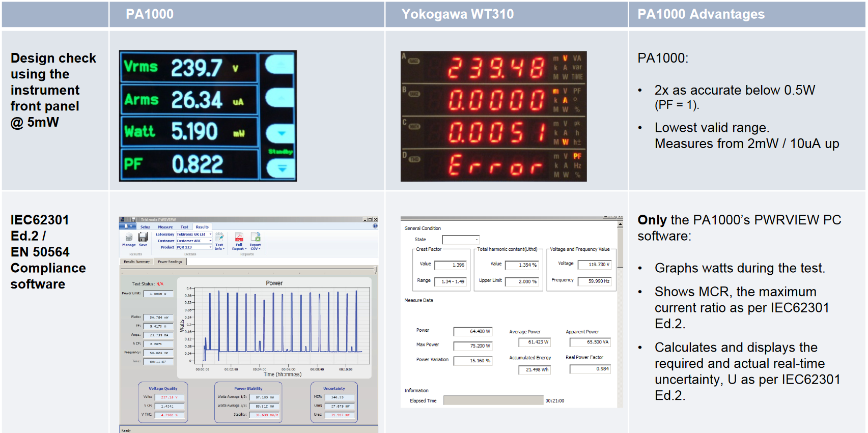Click the red Error reading on Yokogawa row D
868x433 pixels.
[495, 165]
